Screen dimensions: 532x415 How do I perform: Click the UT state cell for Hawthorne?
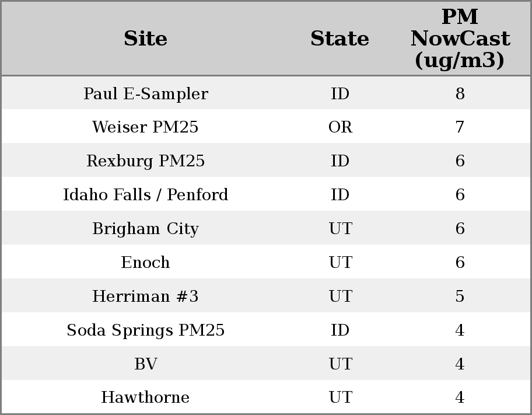point(340,397)
